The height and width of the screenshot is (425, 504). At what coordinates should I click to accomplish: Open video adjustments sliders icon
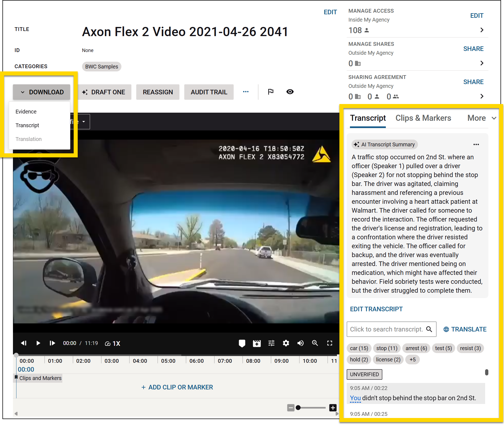tap(271, 343)
